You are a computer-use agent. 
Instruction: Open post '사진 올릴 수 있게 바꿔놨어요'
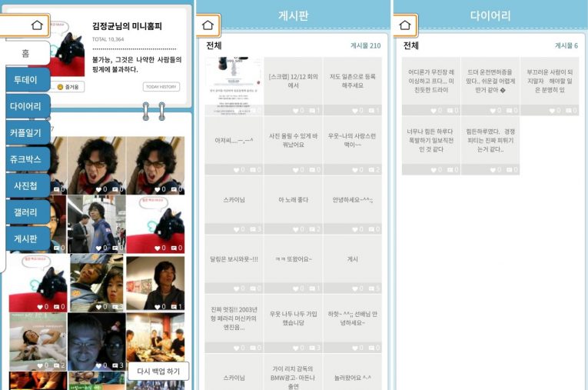(294, 145)
